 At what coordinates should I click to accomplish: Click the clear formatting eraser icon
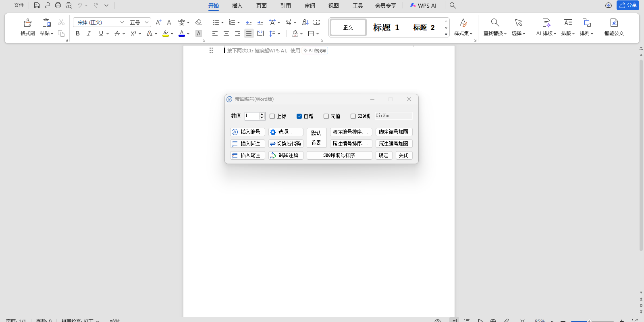click(x=198, y=23)
